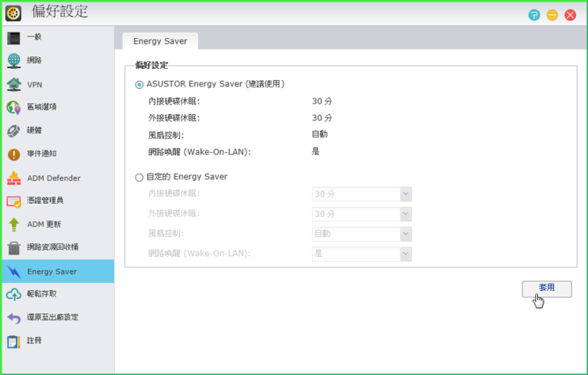Open the 輕鬆存取 cloud icon

point(14,295)
